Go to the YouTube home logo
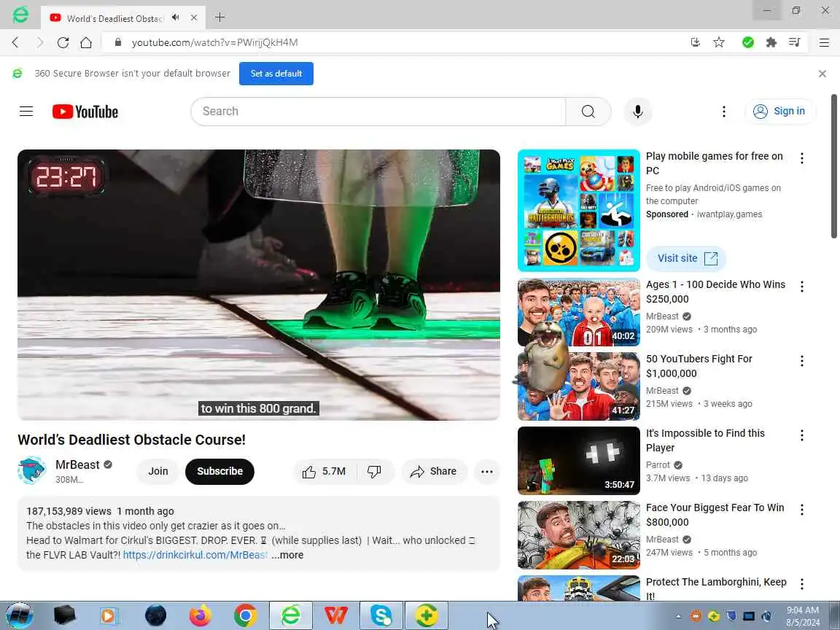The width and height of the screenshot is (840, 630). click(85, 112)
